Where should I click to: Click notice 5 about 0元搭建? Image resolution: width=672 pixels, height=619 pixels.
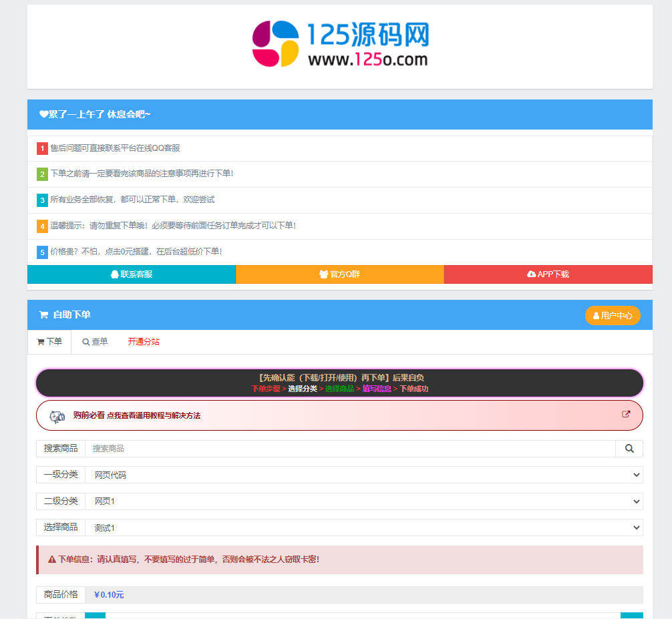coord(136,252)
